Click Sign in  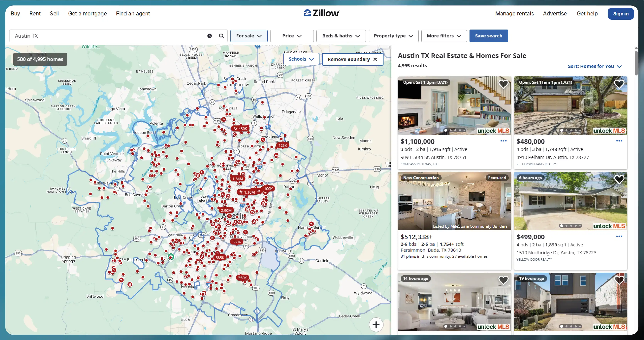pyautogui.click(x=621, y=14)
